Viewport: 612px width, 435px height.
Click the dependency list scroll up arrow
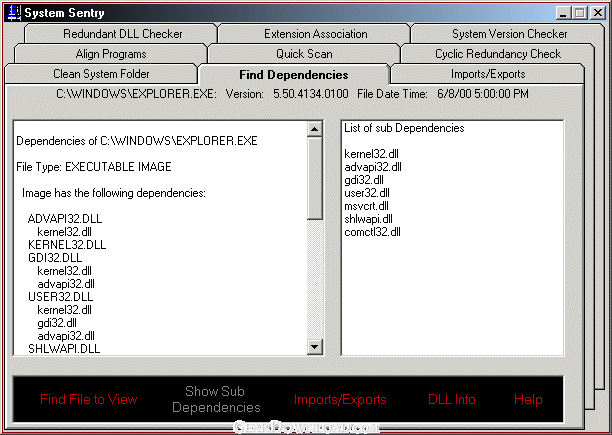315,129
